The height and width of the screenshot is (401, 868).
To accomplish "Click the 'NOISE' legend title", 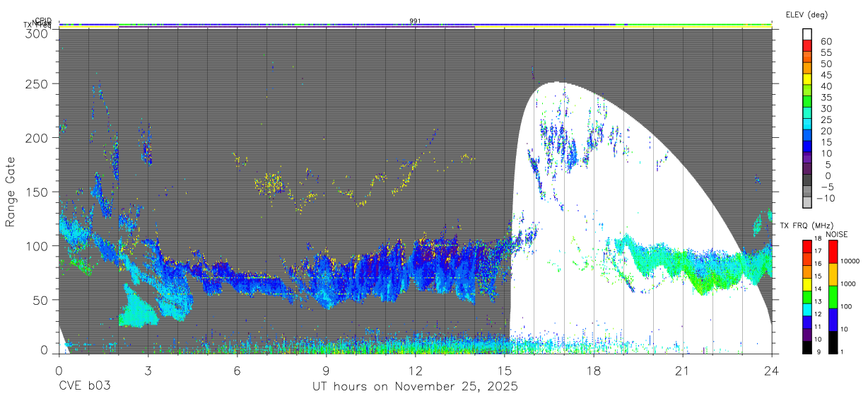I will pos(837,234).
